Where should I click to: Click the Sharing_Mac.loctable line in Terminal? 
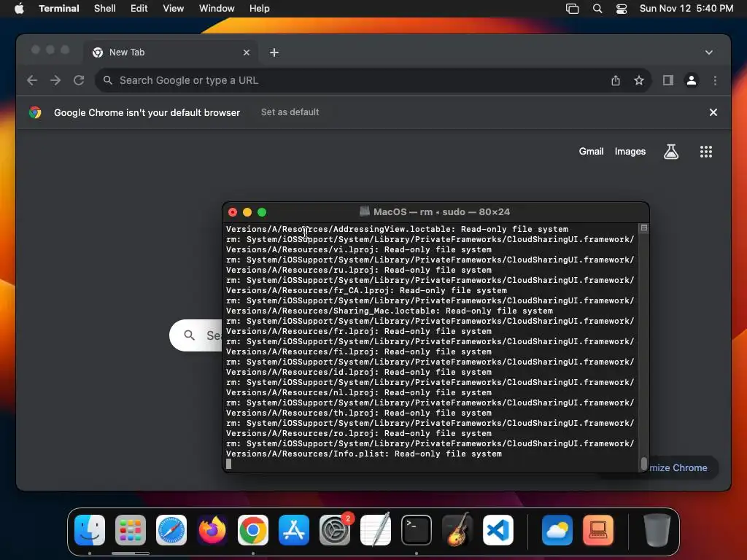click(x=390, y=311)
